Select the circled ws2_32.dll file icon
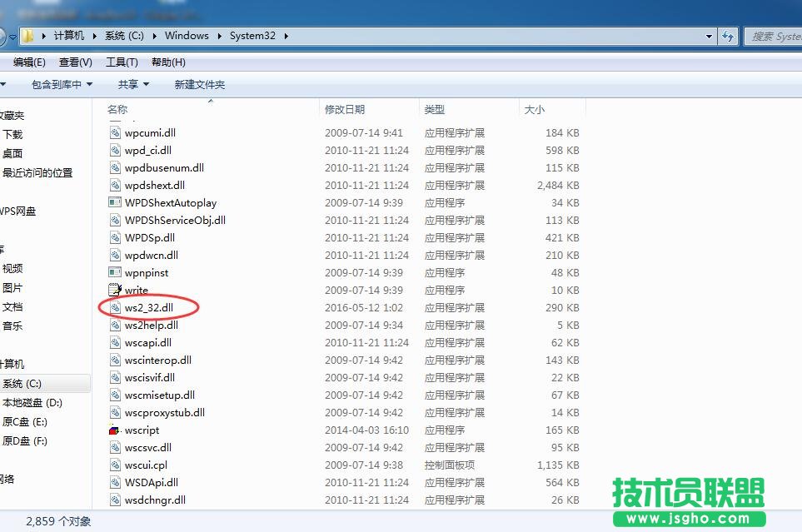 tap(116, 307)
